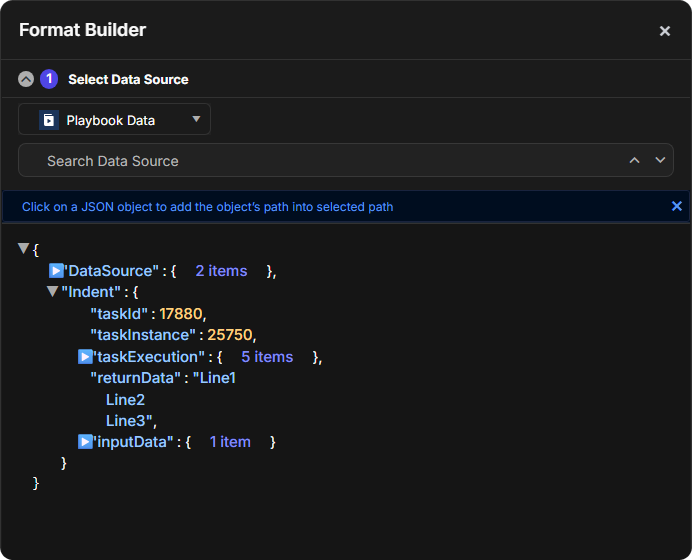
Task: Close the Format Builder dialog
Action: pos(665,31)
